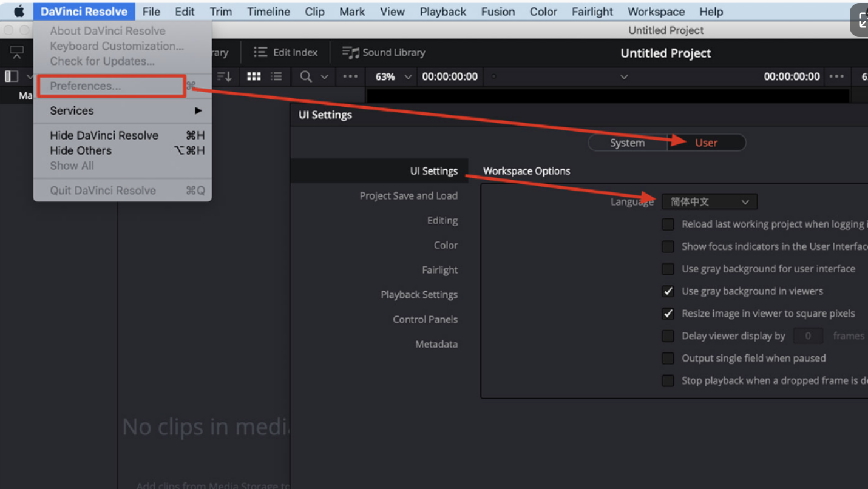
Task: Open the Language dropdown
Action: (x=709, y=202)
